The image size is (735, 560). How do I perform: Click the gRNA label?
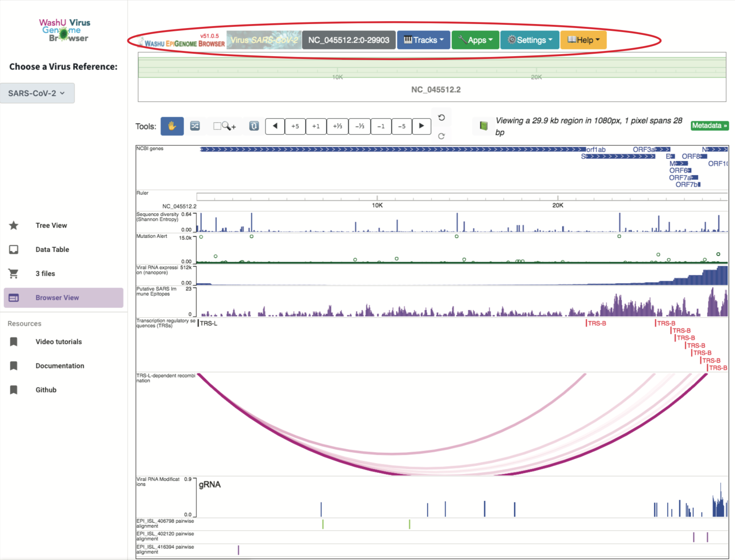210,484
